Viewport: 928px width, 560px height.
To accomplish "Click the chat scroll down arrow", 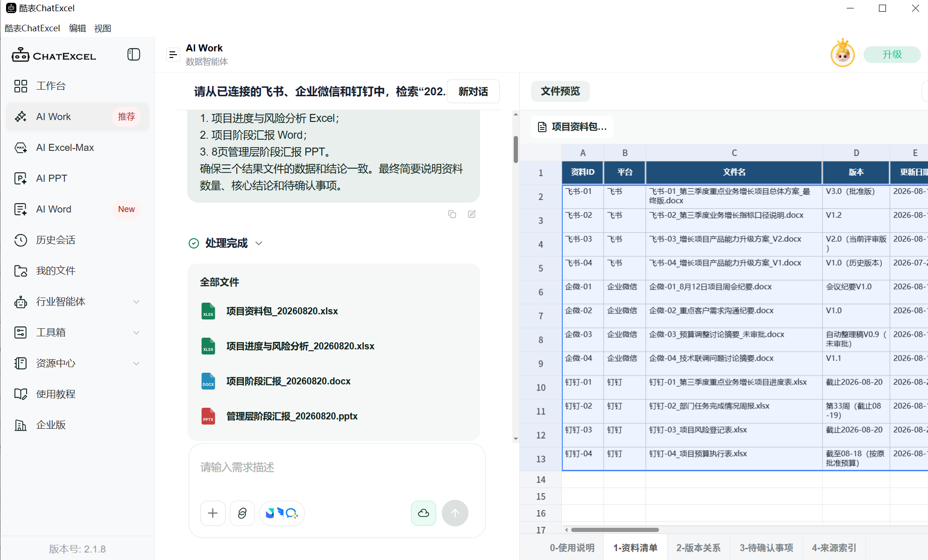I will click(516, 439).
